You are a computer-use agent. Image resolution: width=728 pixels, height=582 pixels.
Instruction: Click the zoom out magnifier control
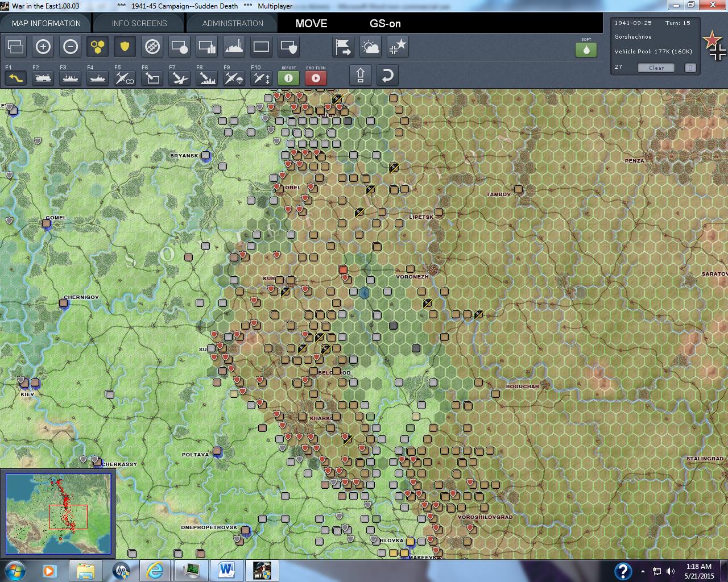point(71,47)
